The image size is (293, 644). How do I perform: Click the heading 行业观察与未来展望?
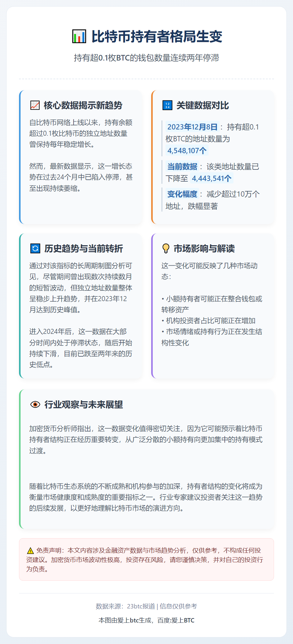84,405
